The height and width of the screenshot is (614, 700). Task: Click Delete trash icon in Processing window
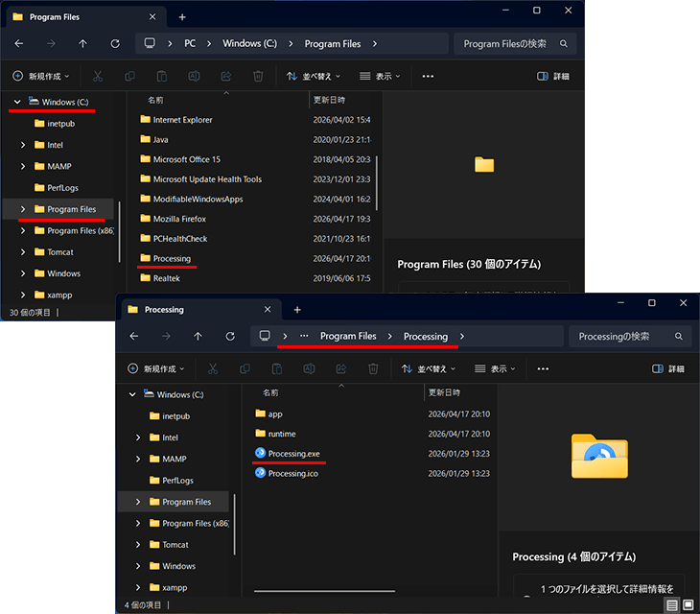coord(373,368)
